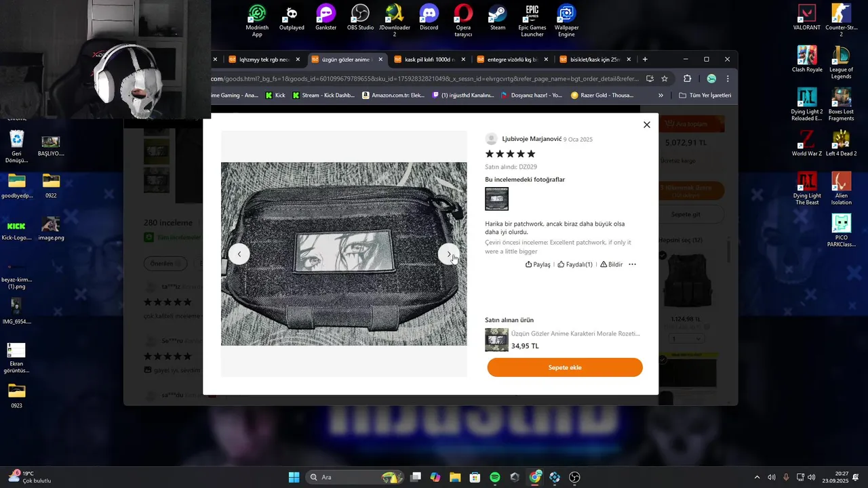Image resolution: width=868 pixels, height=488 pixels.
Task: Open the goodbyedpi folder on desktop
Action: (16, 186)
